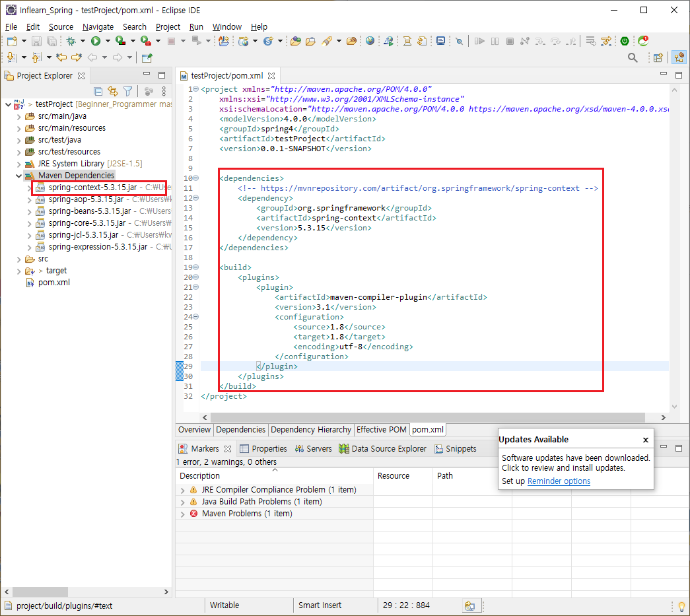
Task: Click the Pin Editor icon
Action: [147, 57]
